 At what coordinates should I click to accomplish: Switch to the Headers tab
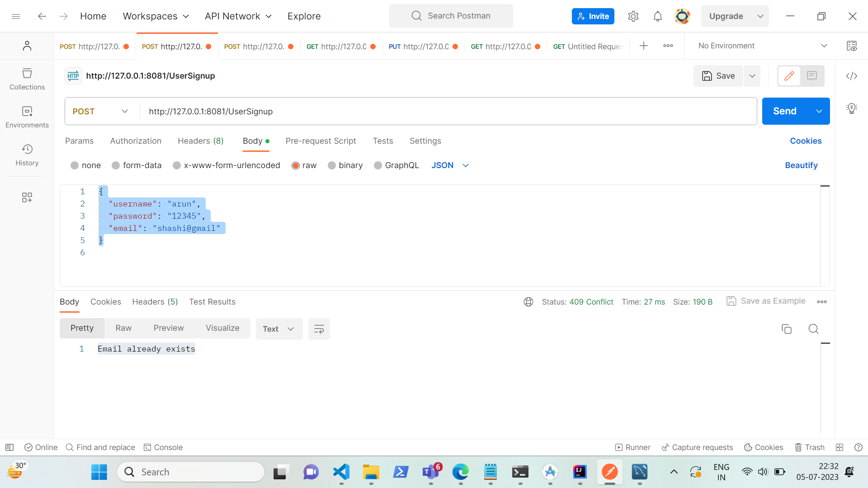click(x=200, y=141)
